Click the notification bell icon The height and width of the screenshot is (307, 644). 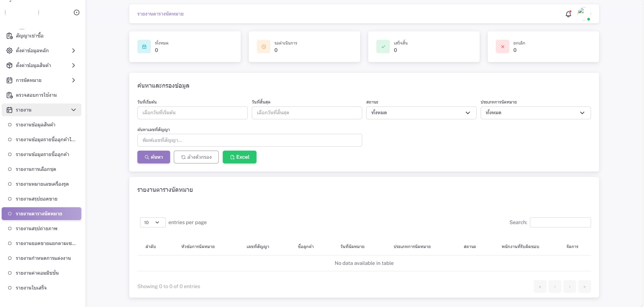pyautogui.click(x=568, y=14)
